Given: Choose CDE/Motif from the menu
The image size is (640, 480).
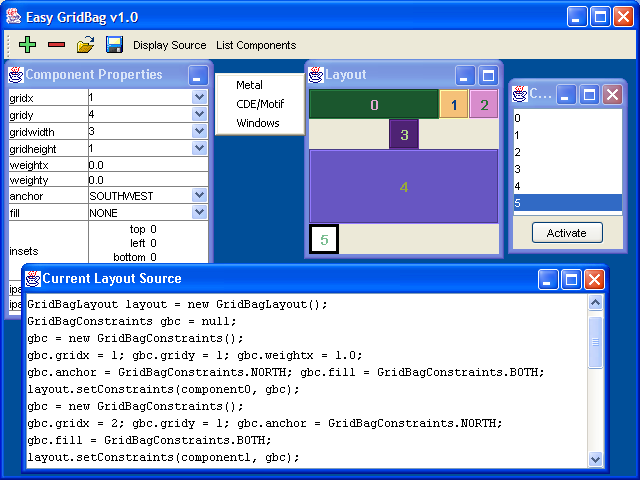Looking at the screenshot, I should point(258,104).
